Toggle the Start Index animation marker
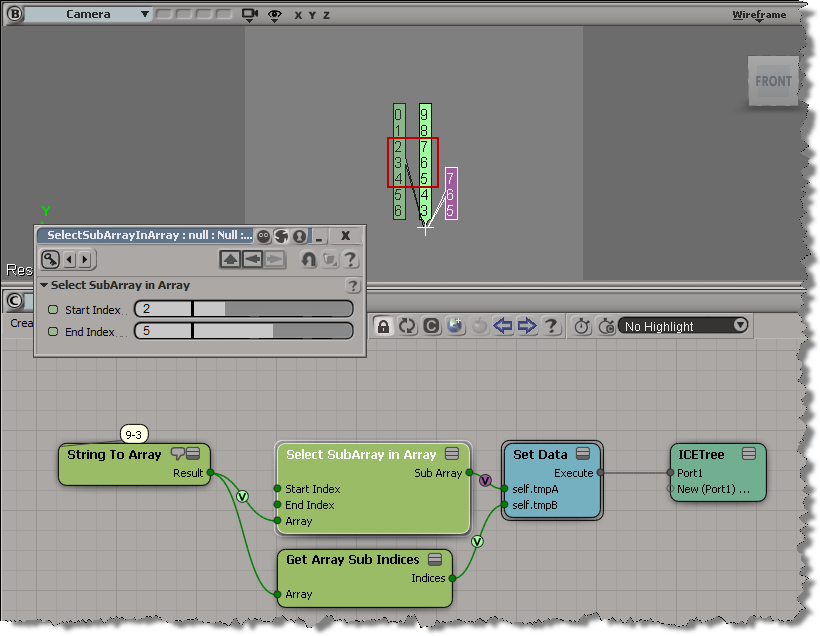 [x=53, y=309]
